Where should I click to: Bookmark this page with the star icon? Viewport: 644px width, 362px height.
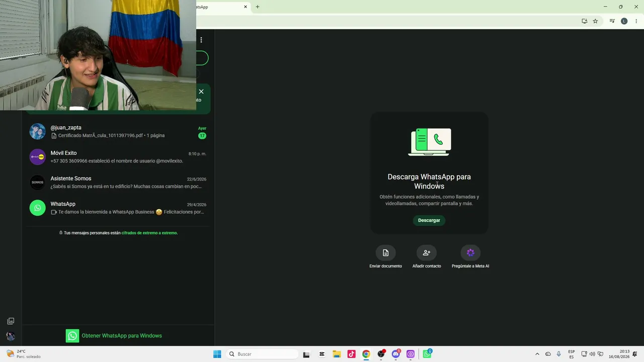coord(595,21)
